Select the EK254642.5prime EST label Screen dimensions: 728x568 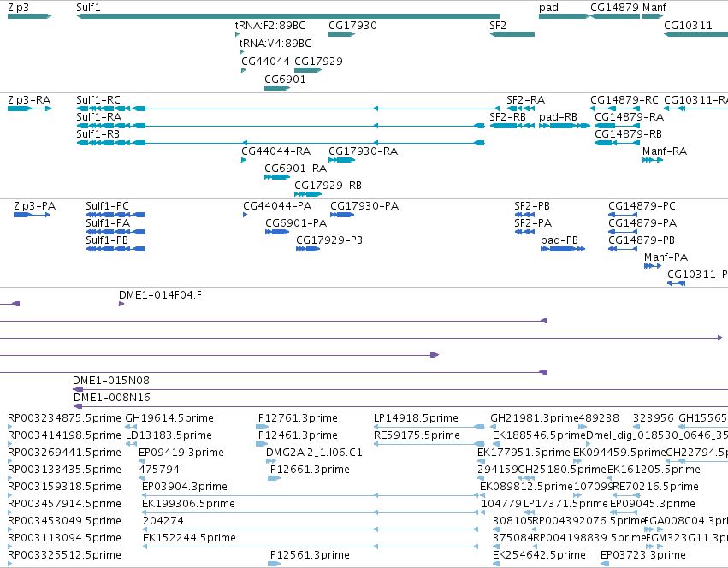pos(540,555)
